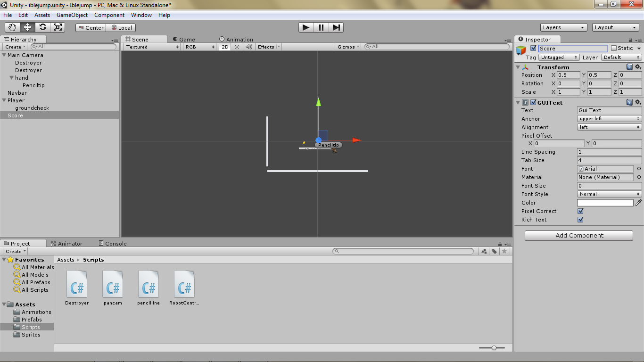Uncheck the Pixel Correct checkbox

tap(580, 211)
